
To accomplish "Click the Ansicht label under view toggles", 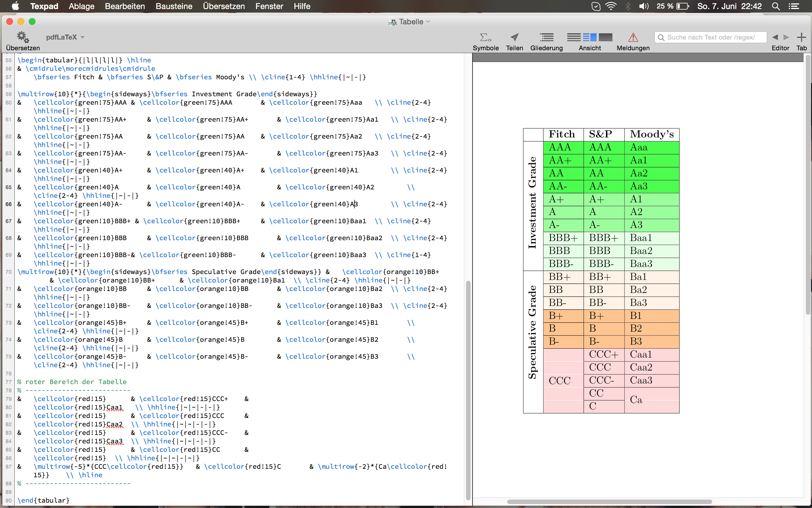I will [x=590, y=48].
